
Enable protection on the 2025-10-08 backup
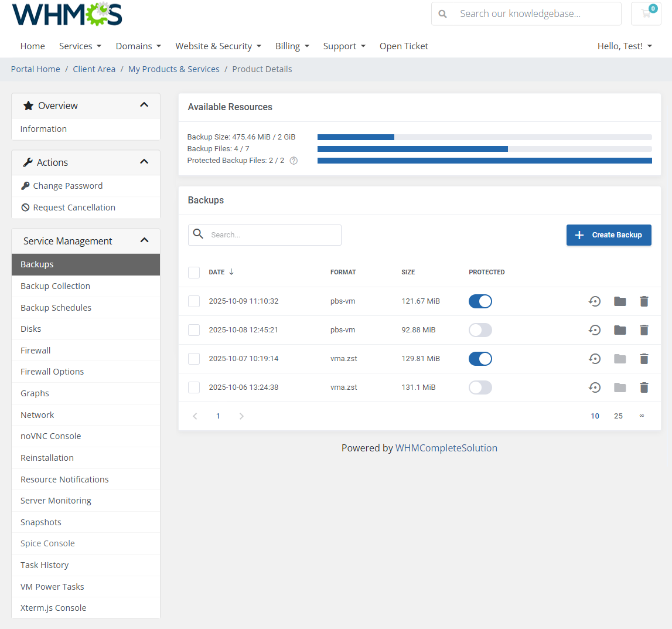(480, 329)
